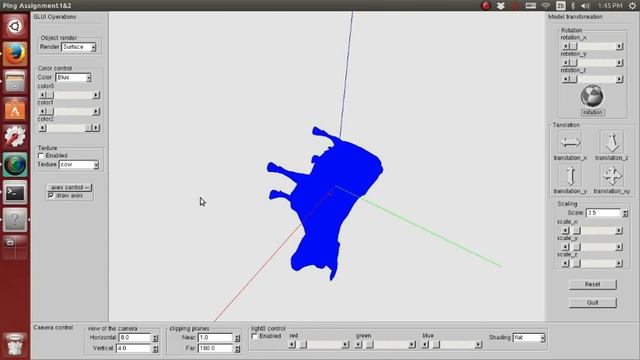Click the Far clipping spinner arrows

coord(237,349)
